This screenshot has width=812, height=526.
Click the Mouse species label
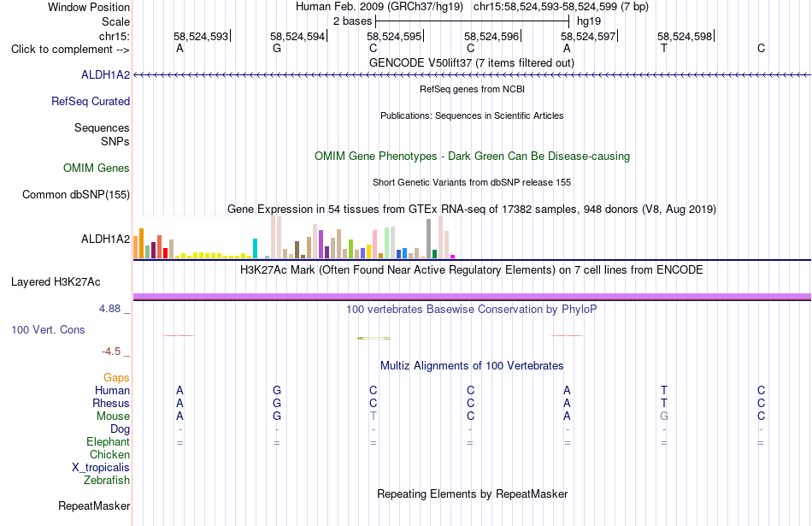[114, 417]
